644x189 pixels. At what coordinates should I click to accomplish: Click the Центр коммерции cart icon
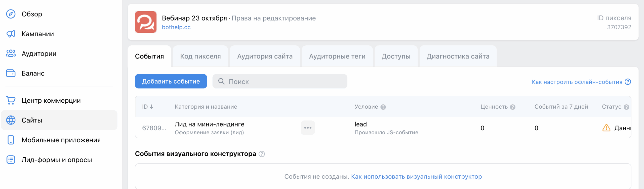[x=11, y=100]
